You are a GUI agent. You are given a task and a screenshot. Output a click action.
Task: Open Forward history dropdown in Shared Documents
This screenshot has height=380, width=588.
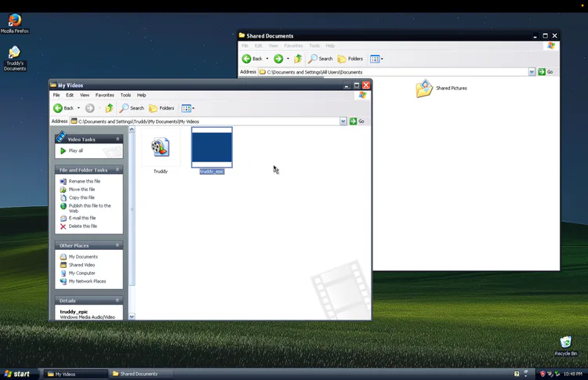pyautogui.click(x=288, y=59)
